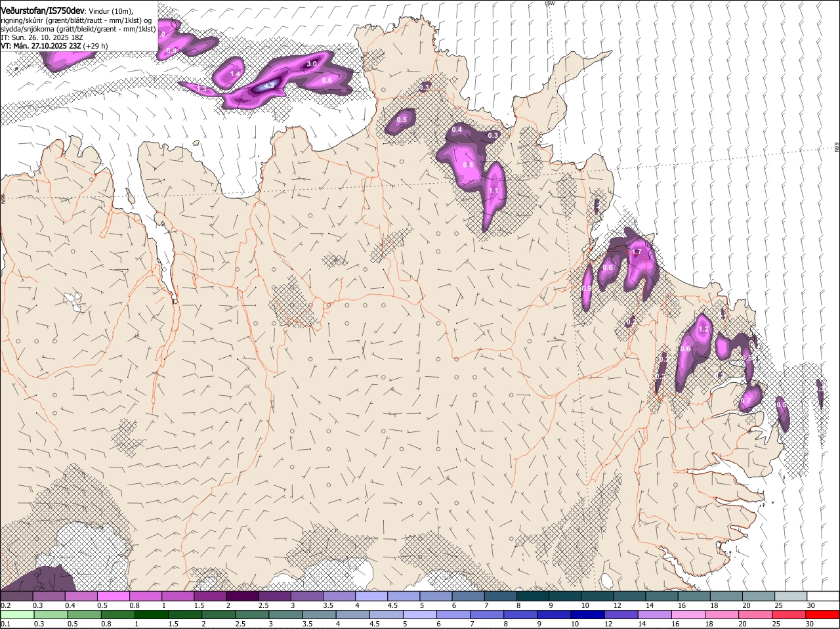The width and height of the screenshot is (840, 629).
Task: Click the 1.7 precipitation label near east coast
Action: tap(636, 252)
